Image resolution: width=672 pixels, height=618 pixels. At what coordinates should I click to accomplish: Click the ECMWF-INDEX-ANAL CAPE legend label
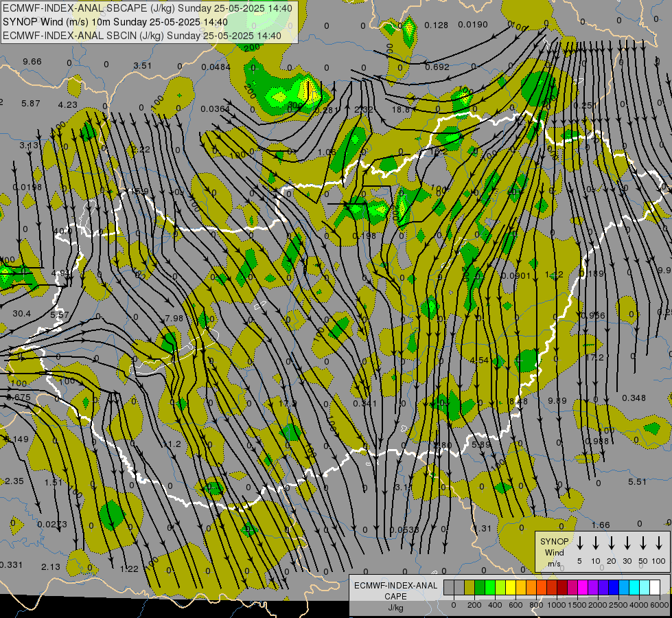tap(395, 596)
